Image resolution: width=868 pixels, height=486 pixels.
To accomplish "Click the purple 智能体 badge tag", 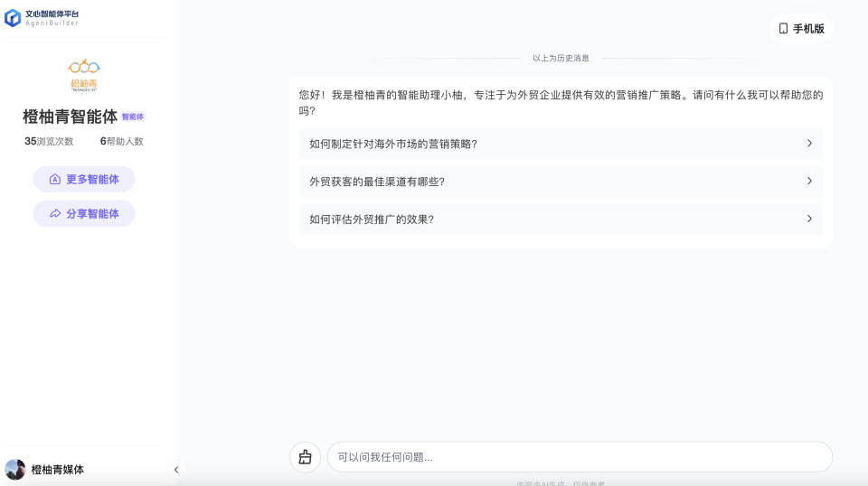I will coord(133,117).
